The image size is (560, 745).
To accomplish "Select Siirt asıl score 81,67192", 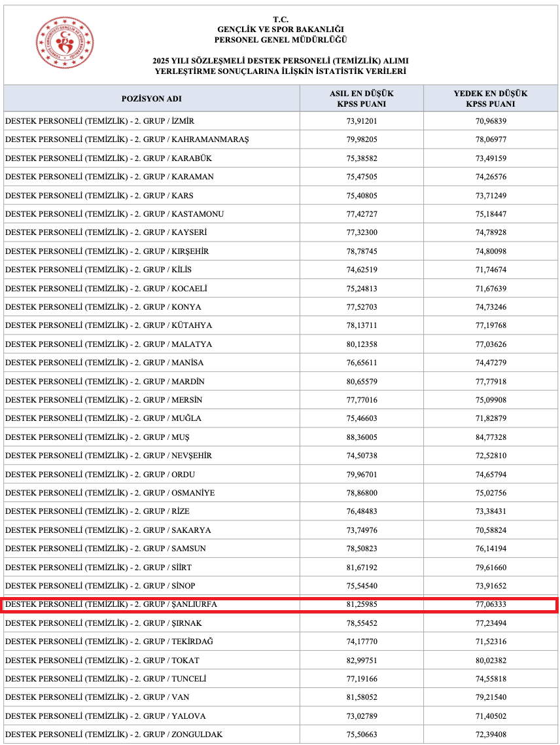I will point(362,568).
